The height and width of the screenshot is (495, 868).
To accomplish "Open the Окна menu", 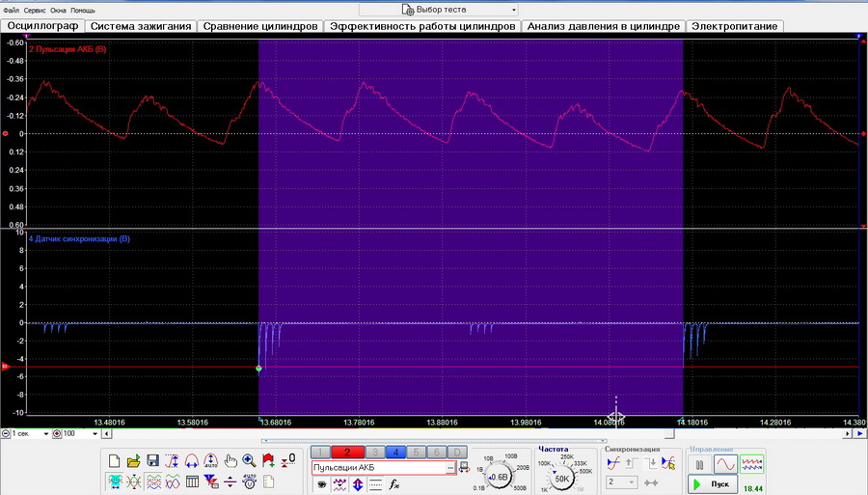I will click(58, 10).
